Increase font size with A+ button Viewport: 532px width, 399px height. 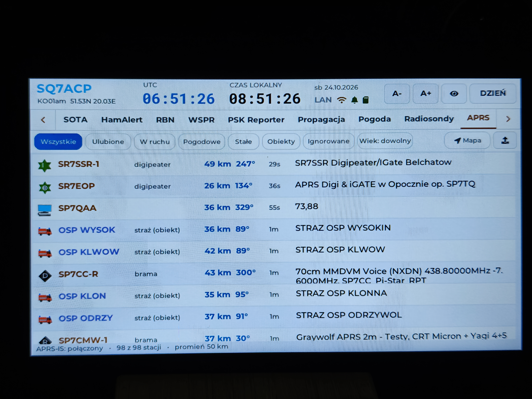coord(425,93)
